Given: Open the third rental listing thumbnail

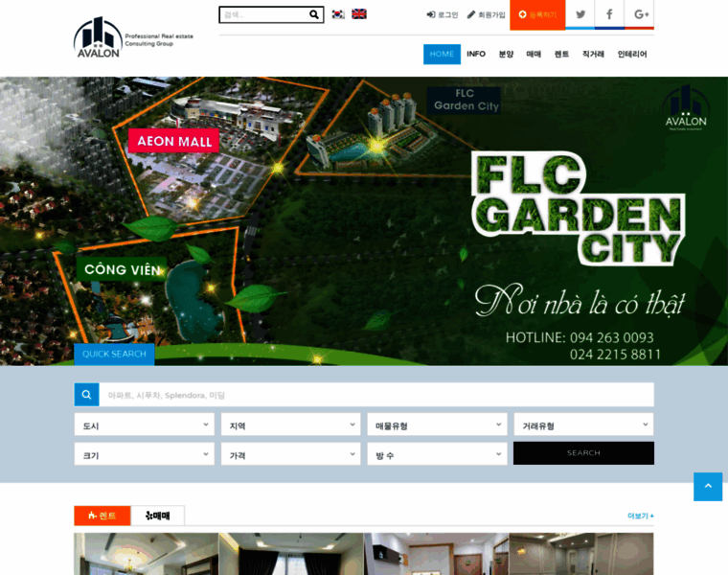Looking at the screenshot, I should point(437,554).
